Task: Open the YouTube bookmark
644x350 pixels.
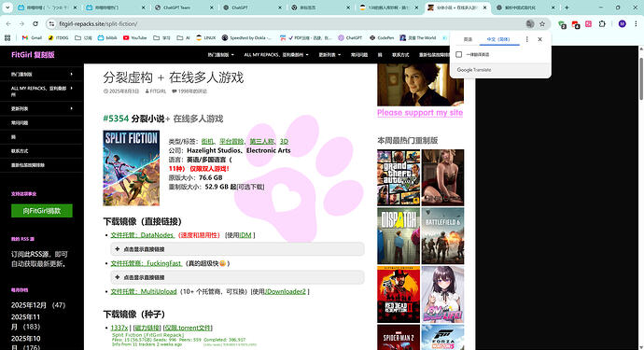Action: pyautogui.click(x=134, y=37)
